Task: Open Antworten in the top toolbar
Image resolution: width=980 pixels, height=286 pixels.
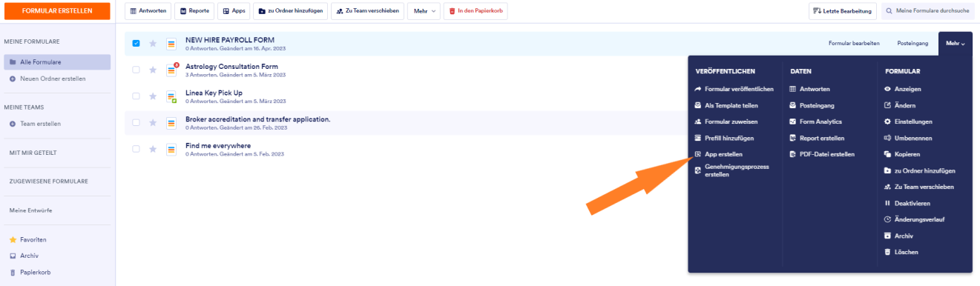Action: click(148, 11)
